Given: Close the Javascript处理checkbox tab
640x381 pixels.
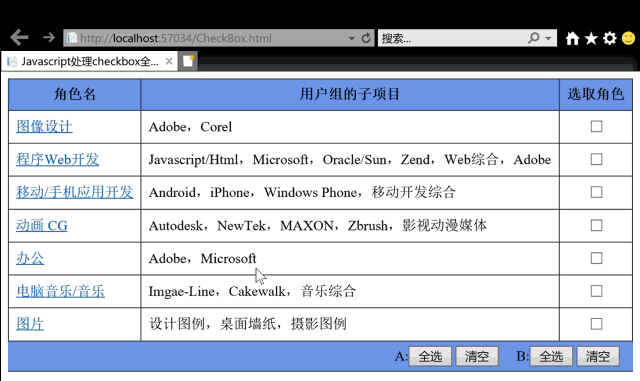Looking at the screenshot, I should click(169, 62).
